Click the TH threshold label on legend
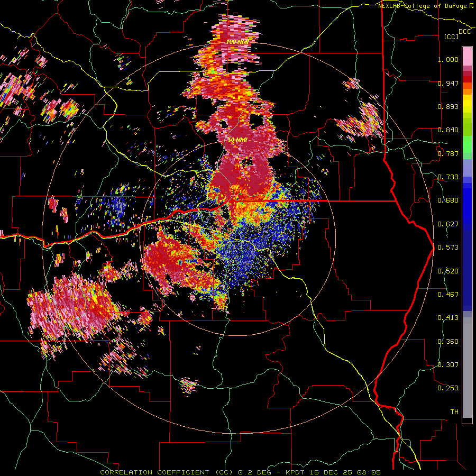Viewport: 476px width, 476px height. pos(454,412)
